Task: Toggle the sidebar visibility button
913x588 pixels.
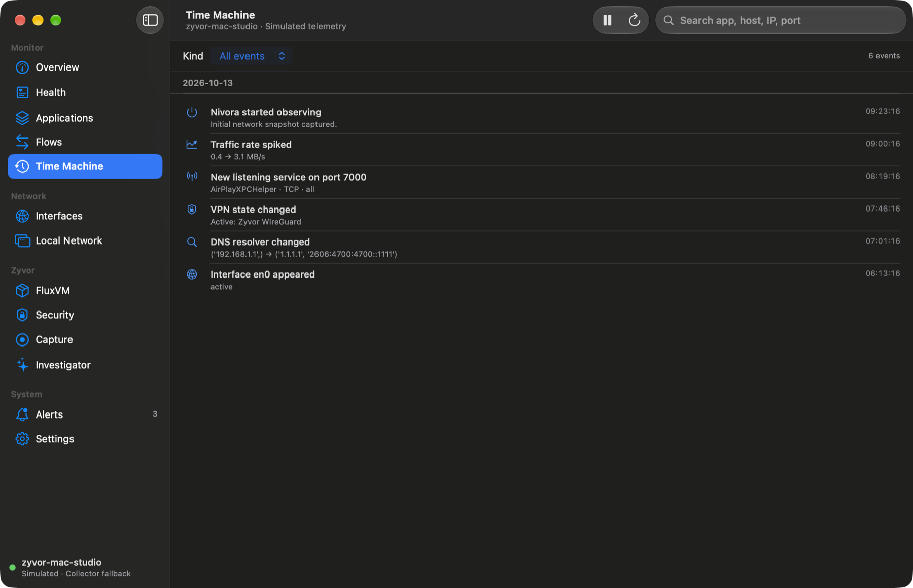Action: tap(150, 20)
